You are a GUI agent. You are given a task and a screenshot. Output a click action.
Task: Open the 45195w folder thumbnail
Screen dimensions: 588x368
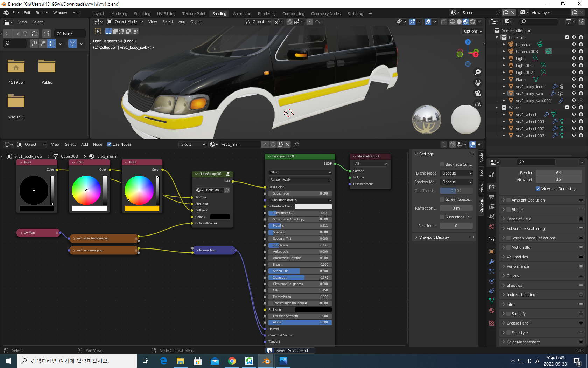16,67
